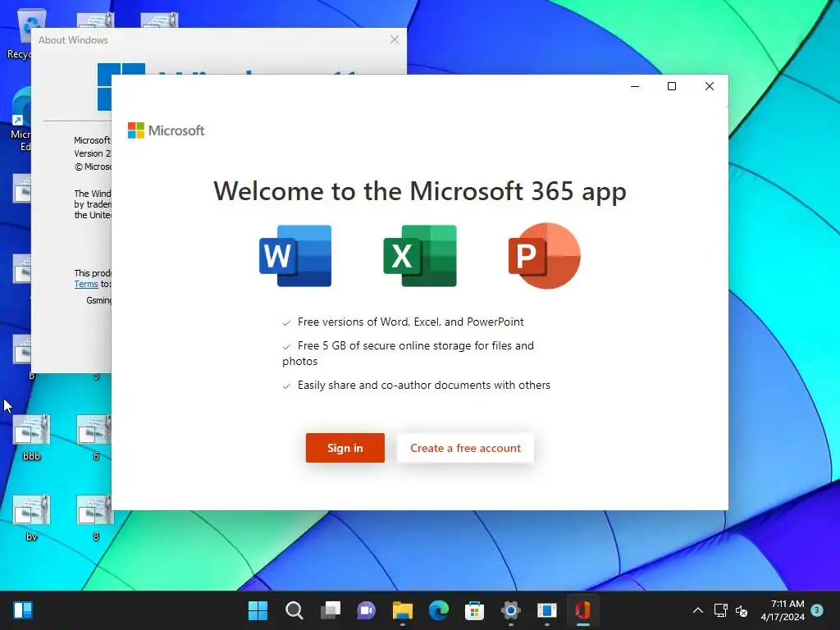Click the heading Welcome to the Microsoft 365 app
This screenshot has width=840, height=630.
pos(420,190)
